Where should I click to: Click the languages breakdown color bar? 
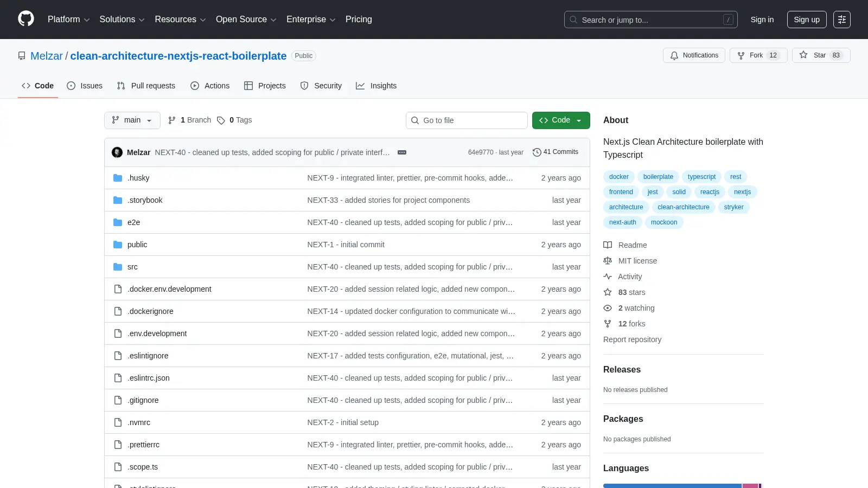click(x=683, y=486)
